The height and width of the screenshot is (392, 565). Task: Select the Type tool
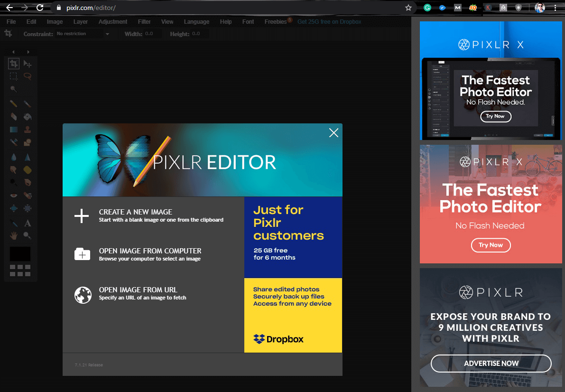click(x=27, y=223)
